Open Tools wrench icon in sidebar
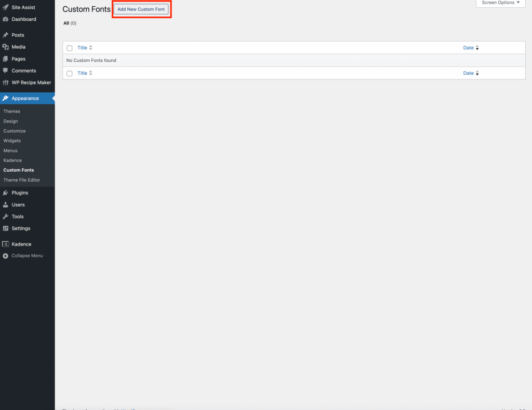The width and height of the screenshot is (532, 410). point(5,216)
